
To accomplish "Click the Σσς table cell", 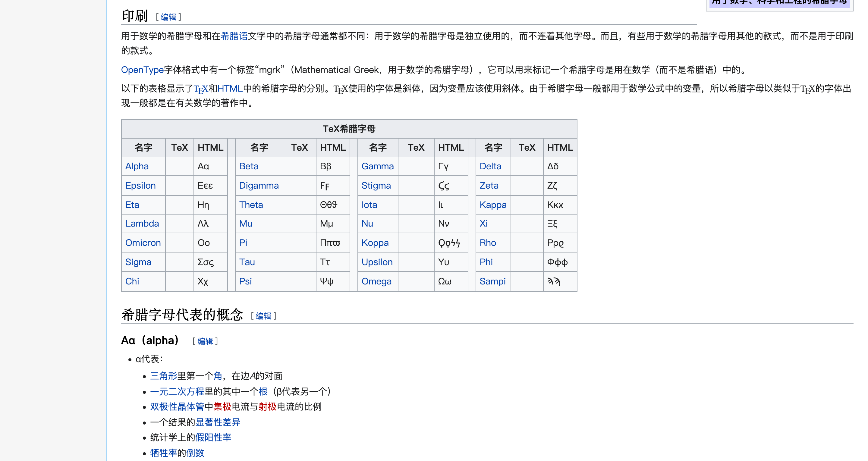I will tap(211, 262).
